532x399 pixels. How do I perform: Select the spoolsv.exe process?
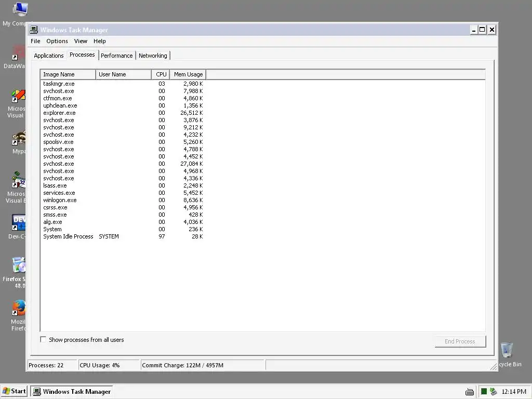click(x=123, y=142)
